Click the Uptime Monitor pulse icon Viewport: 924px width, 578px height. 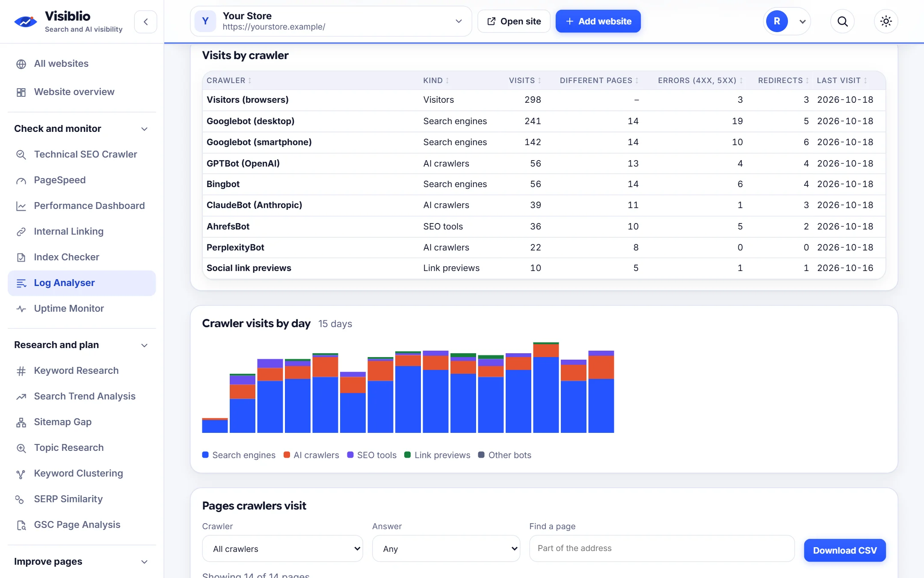tap(21, 309)
